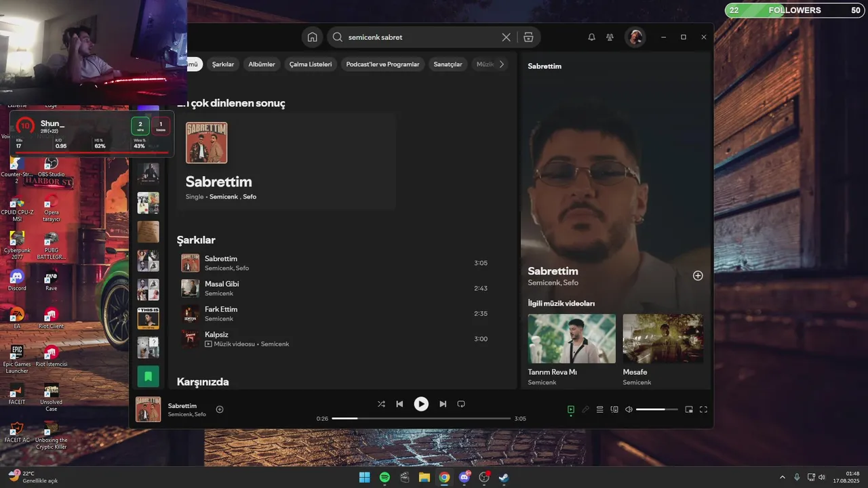
Task: Open the lyrics microphone icon
Action: point(585,409)
